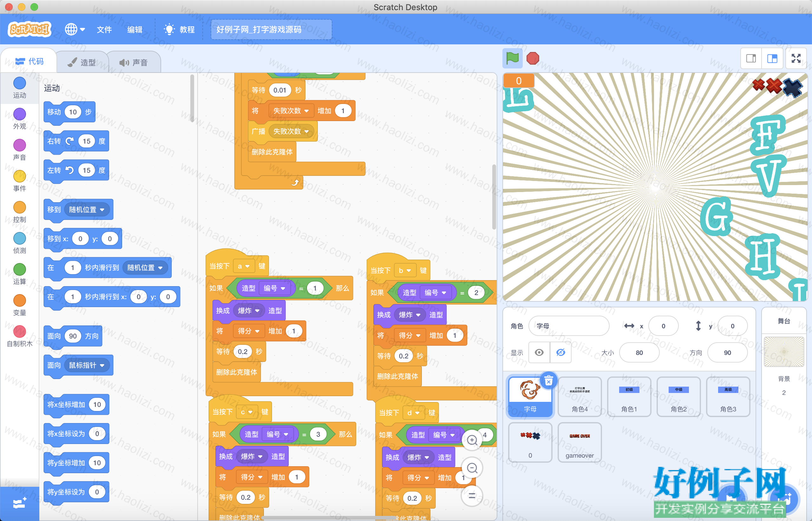Image resolution: width=812 pixels, height=521 pixels.
Task: Switch to the 代码 tab
Action: click(29, 61)
